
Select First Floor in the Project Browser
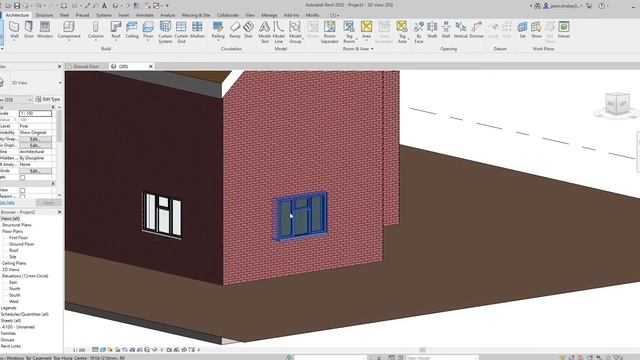tap(18, 238)
